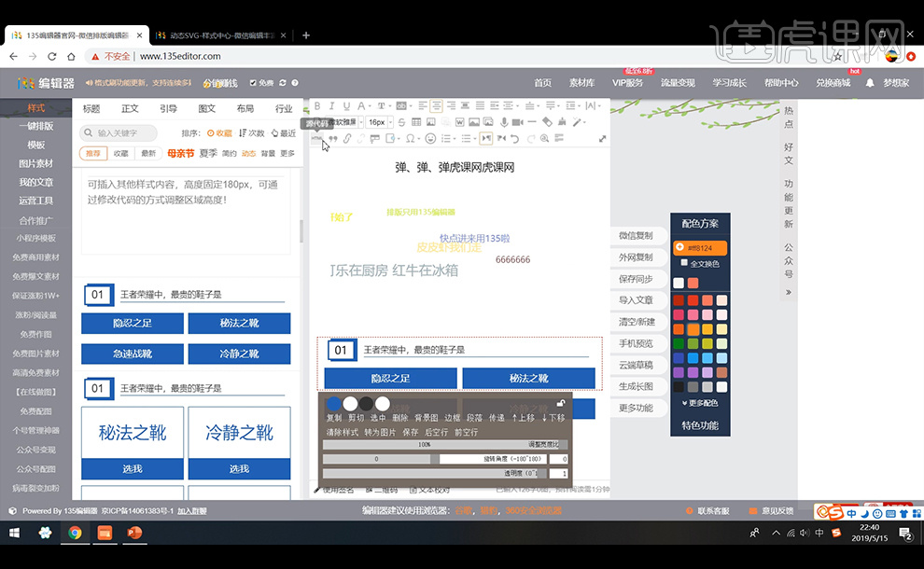Sort styles by 最近 option
The height and width of the screenshot is (569, 924).
click(x=284, y=133)
